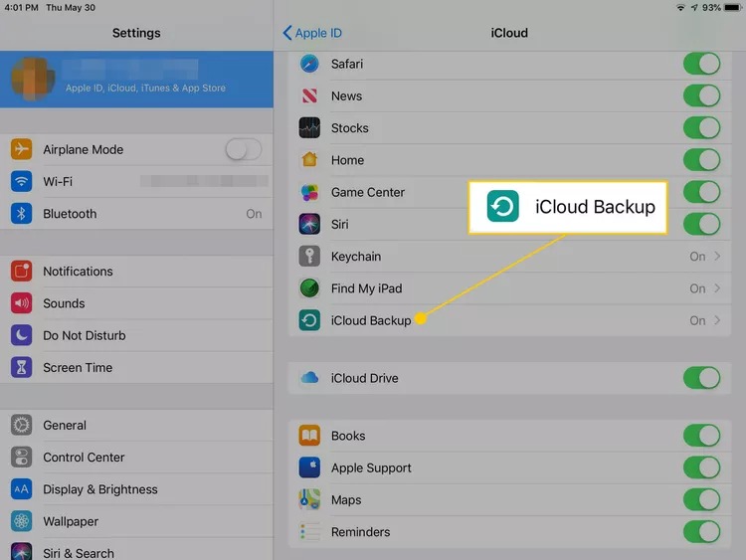
Task: Tap the Find My iPad radar icon
Action: click(x=309, y=288)
